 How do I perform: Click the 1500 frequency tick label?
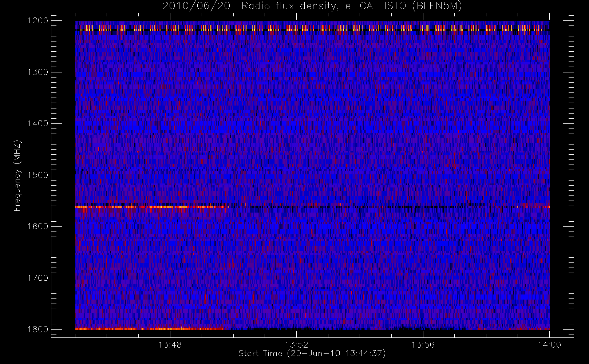[x=37, y=175]
